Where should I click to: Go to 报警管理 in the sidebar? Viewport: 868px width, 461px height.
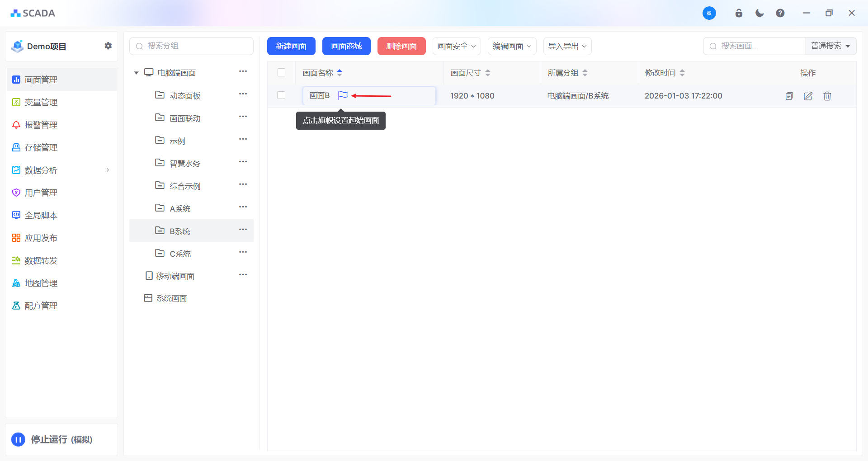tap(41, 125)
